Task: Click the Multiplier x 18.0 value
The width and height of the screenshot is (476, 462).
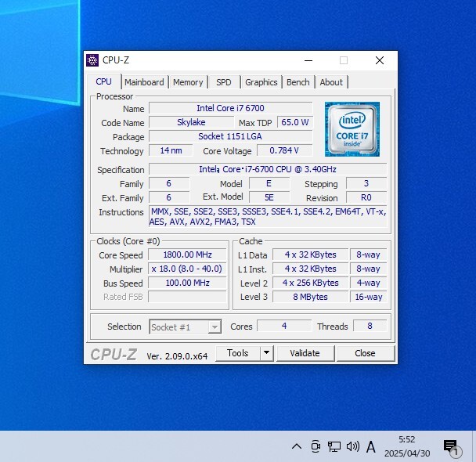Action: 187,269
